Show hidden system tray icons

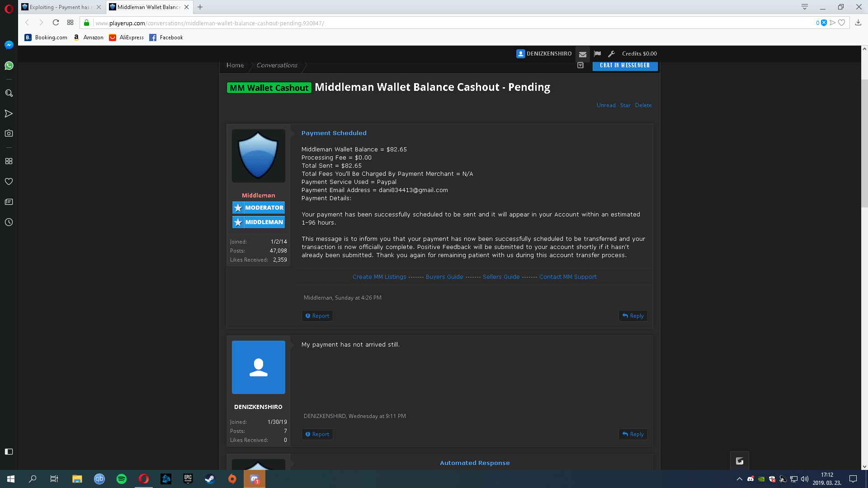click(739, 479)
